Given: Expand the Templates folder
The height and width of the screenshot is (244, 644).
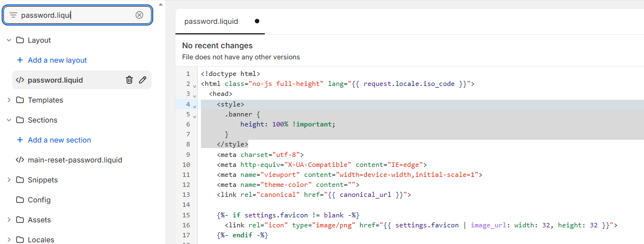Looking at the screenshot, I should pyautogui.click(x=9, y=100).
